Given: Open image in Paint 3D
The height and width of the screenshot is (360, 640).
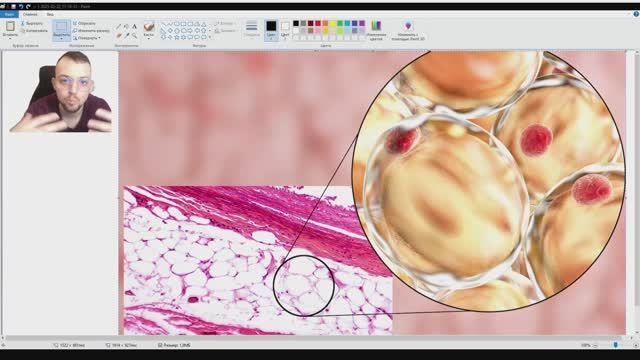Looking at the screenshot, I should [408, 30].
